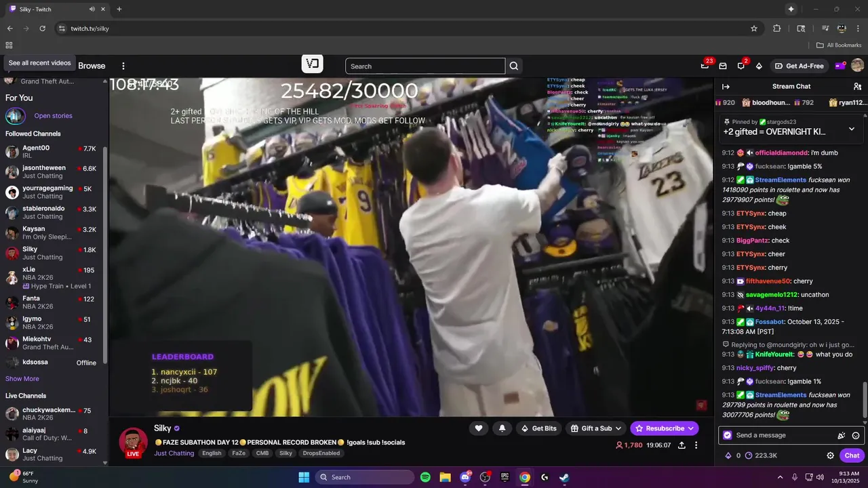Open File Explorer from the taskbar
The height and width of the screenshot is (488, 868).
(x=445, y=477)
